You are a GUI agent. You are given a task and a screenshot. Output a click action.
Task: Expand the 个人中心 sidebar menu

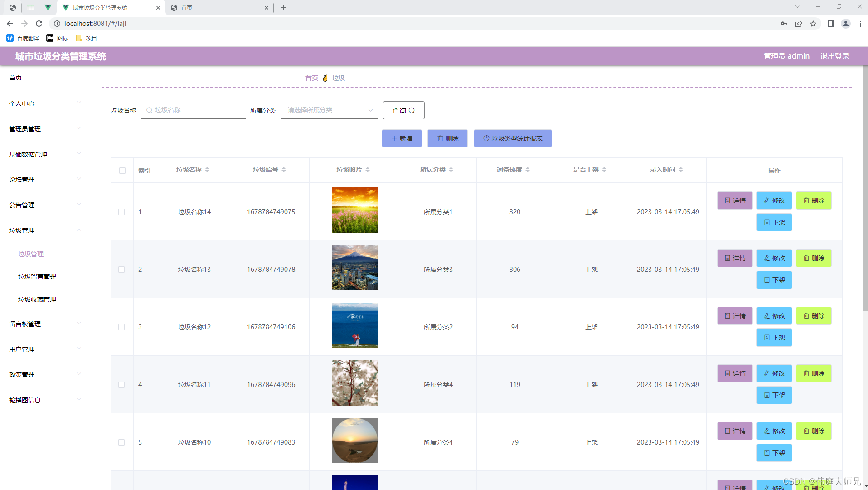coord(45,103)
